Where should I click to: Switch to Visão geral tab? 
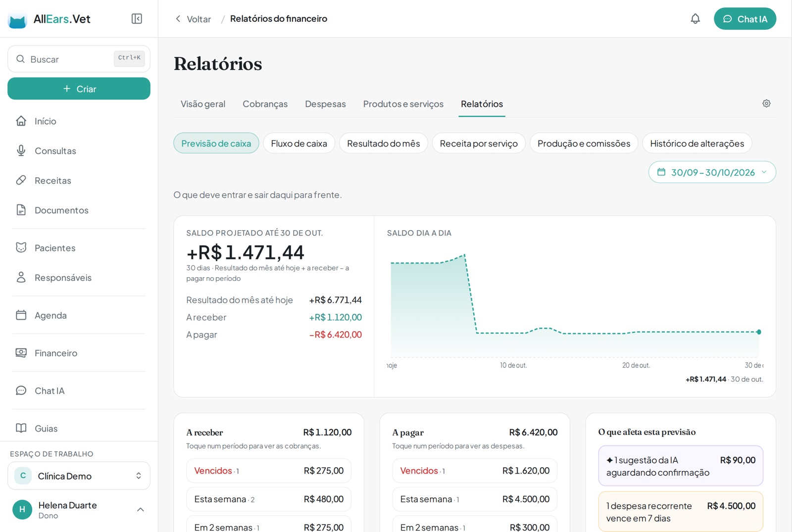(203, 104)
